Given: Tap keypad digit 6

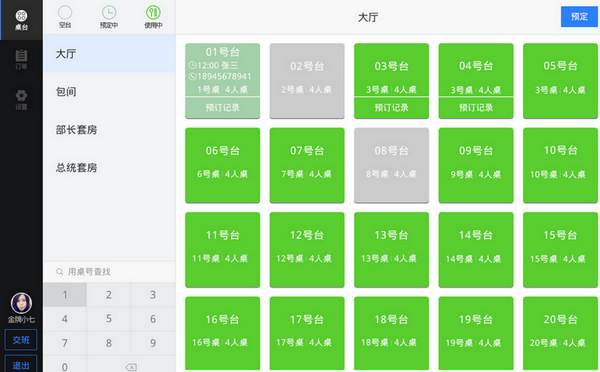Looking at the screenshot, I should point(153,319).
